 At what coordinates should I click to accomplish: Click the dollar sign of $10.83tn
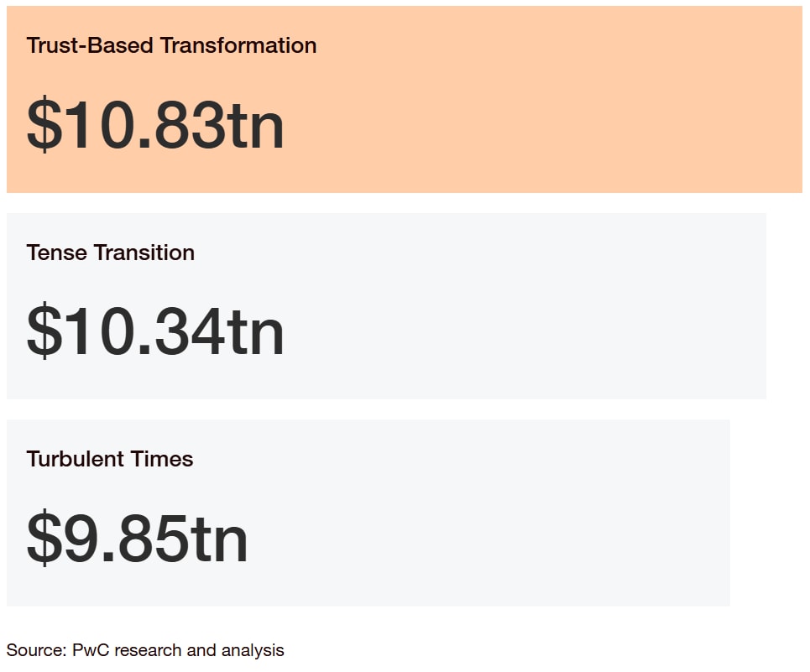pyautogui.click(x=44, y=125)
